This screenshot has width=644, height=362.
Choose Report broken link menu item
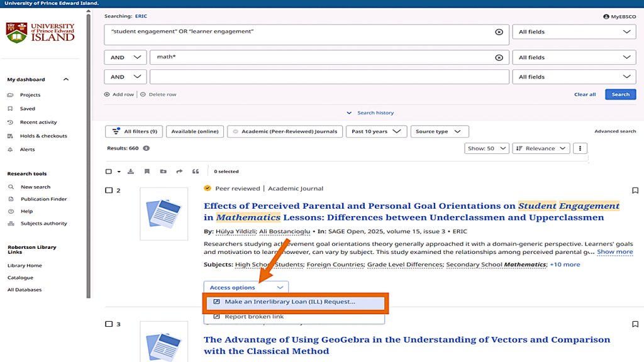pos(254,317)
